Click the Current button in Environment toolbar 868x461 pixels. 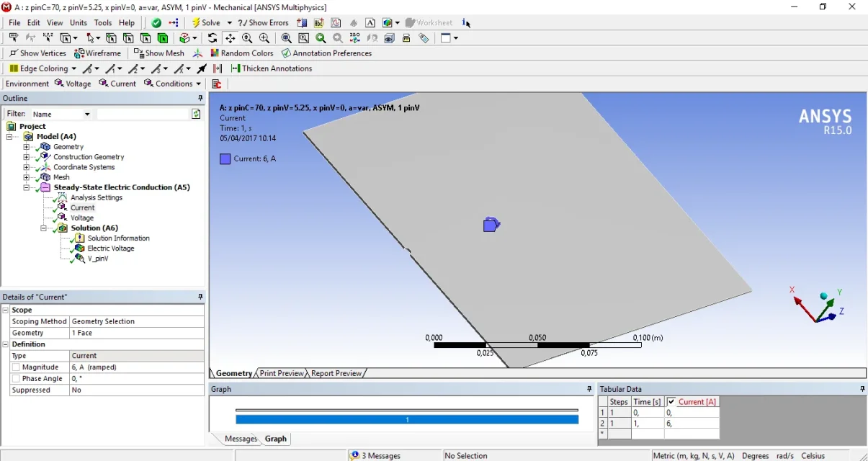tap(117, 84)
